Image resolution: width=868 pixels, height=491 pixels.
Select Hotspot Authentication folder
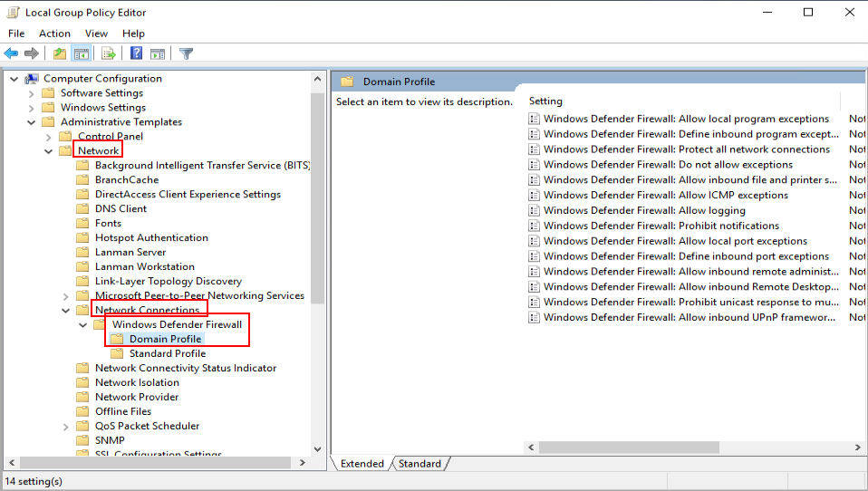click(x=151, y=237)
